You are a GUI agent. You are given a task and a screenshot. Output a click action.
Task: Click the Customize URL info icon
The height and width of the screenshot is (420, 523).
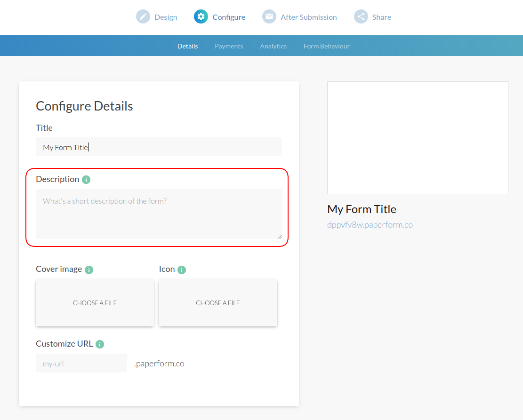tap(99, 344)
